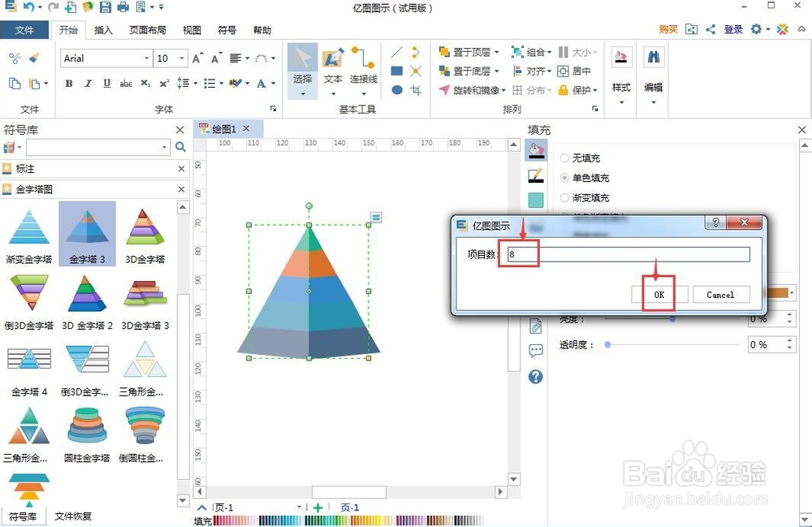Screen dimensions: 812x527
Task: Click Cancel to dismiss the dialog
Action: pyautogui.click(x=721, y=294)
